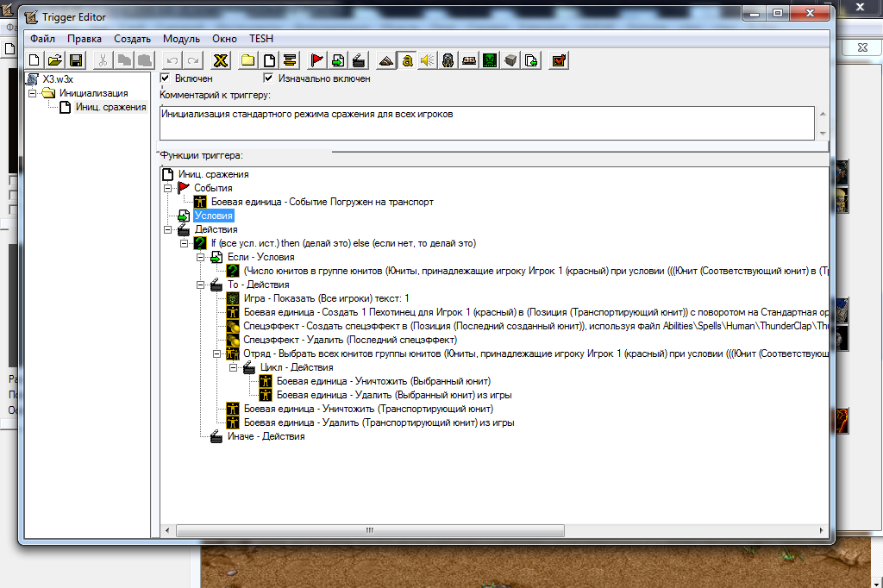Select Спецэффект - Удалить action

click(x=350, y=340)
